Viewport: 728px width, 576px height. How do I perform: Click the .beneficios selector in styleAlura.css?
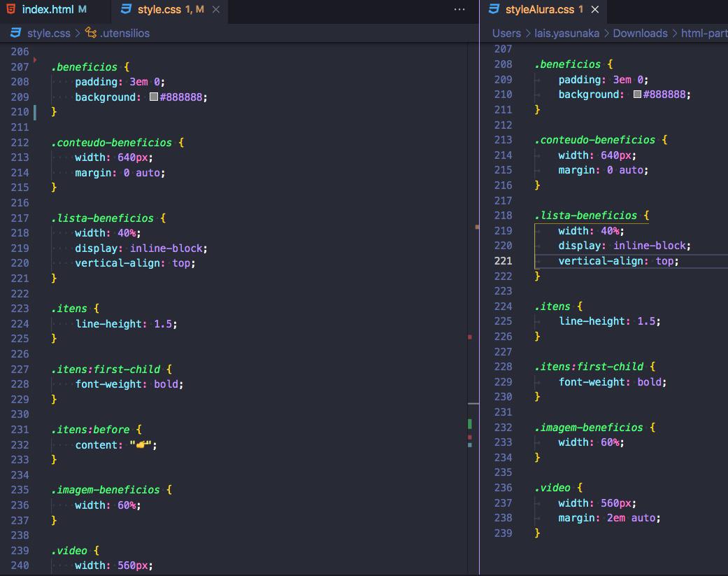coord(568,64)
